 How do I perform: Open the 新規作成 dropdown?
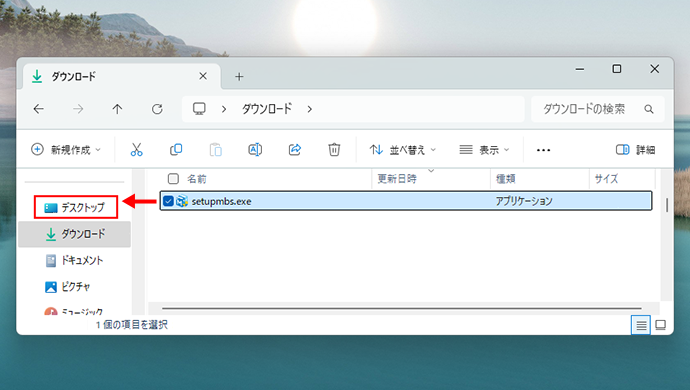pyautogui.click(x=66, y=150)
